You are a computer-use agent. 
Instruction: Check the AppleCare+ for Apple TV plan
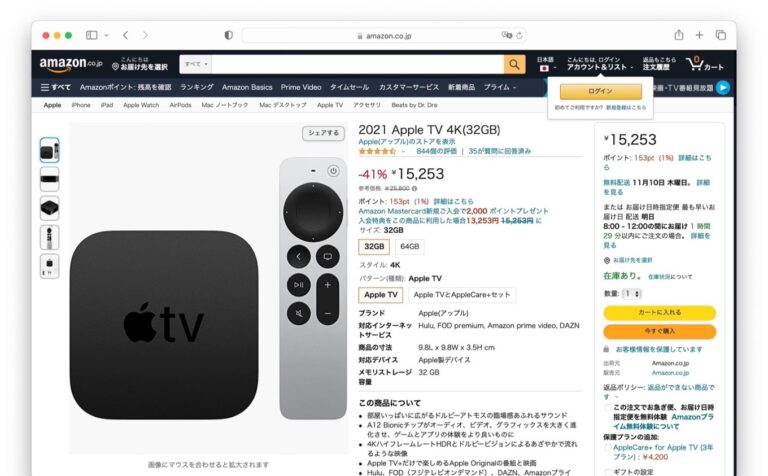pyautogui.click(x=608, y=448)
